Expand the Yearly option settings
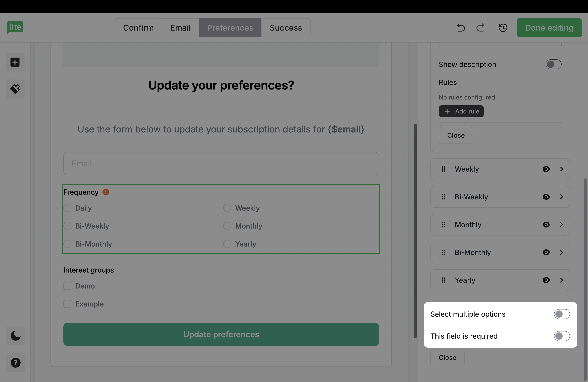Screen dimensions: 588x382 562,280
